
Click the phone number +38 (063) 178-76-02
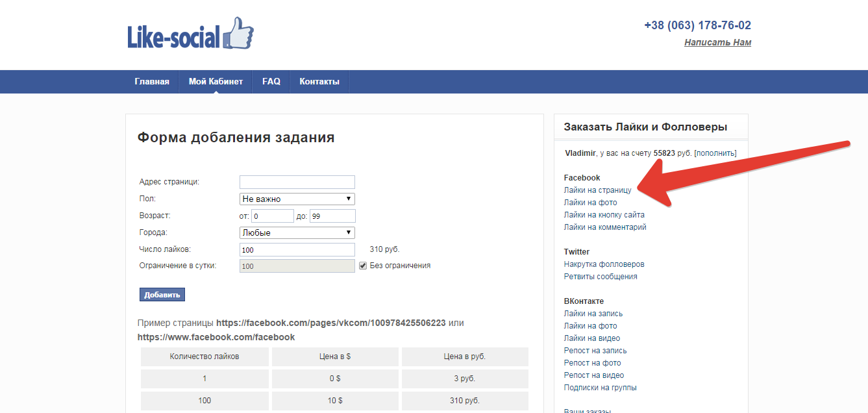(698, 25)
